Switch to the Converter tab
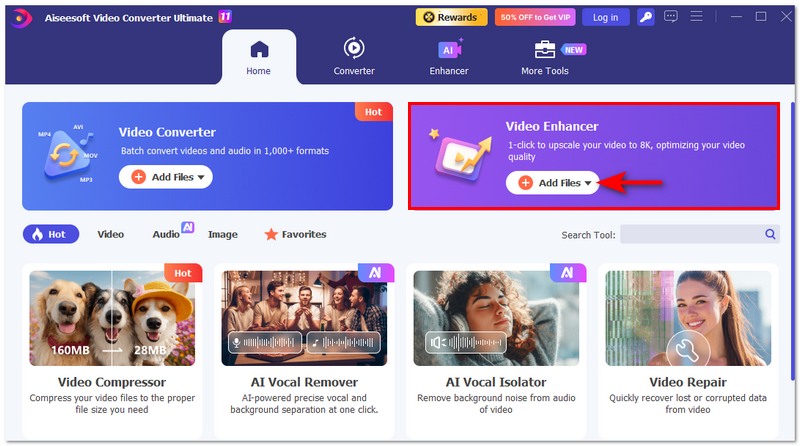The width and height of the screenshot is (800, 446). [x=354, y=57]
